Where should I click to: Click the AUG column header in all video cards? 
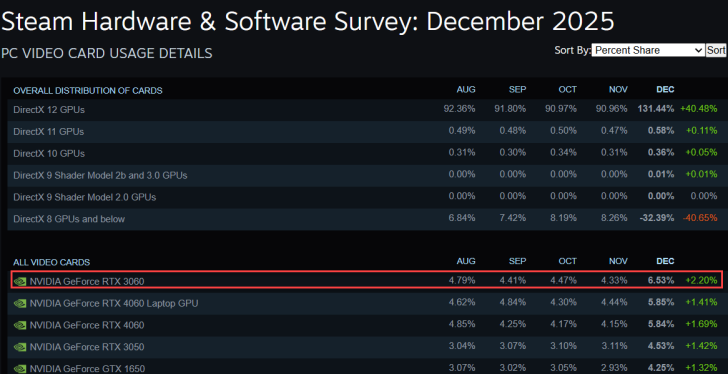coord(466,261)
